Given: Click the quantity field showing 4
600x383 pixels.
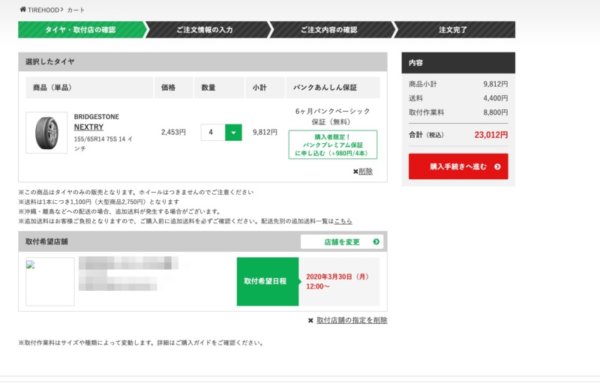Looking at the screenshot, I should 213,132.
